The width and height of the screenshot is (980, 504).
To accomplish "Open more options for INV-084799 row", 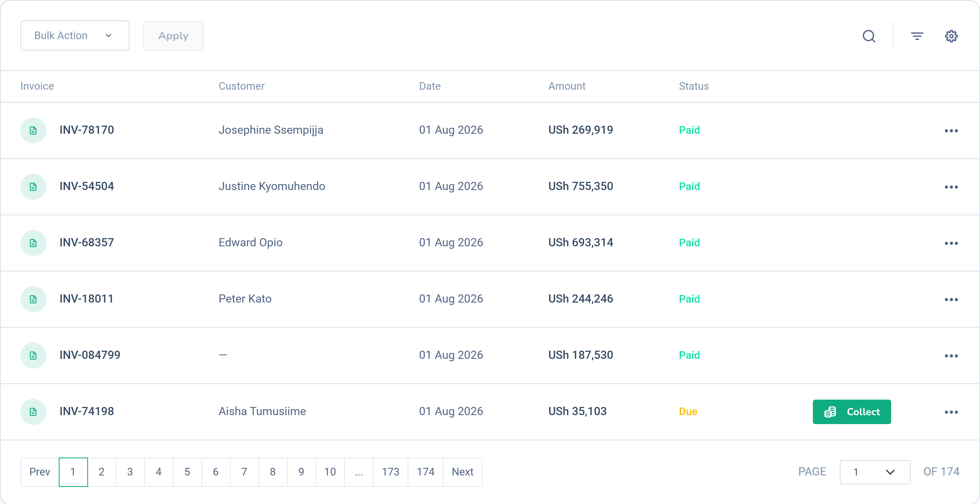I will (951, 356).
